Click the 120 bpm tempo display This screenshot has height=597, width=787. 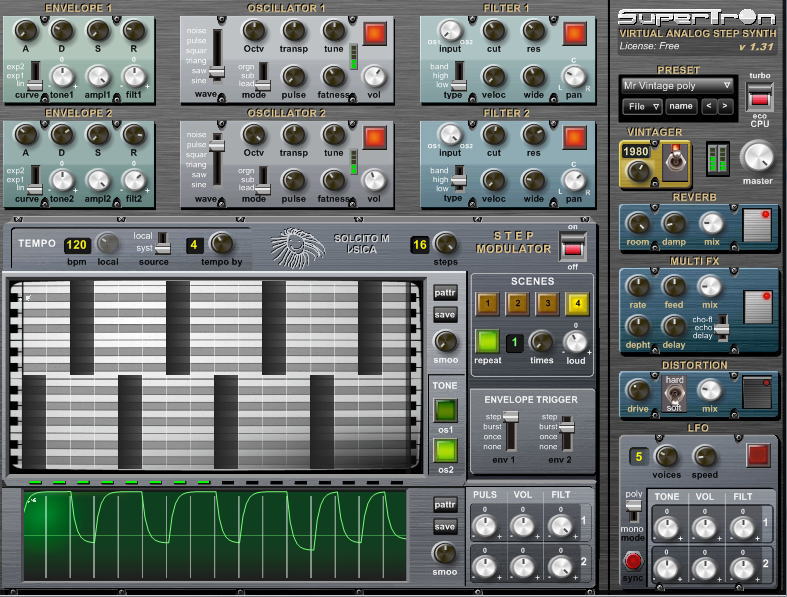coord(76,245)
